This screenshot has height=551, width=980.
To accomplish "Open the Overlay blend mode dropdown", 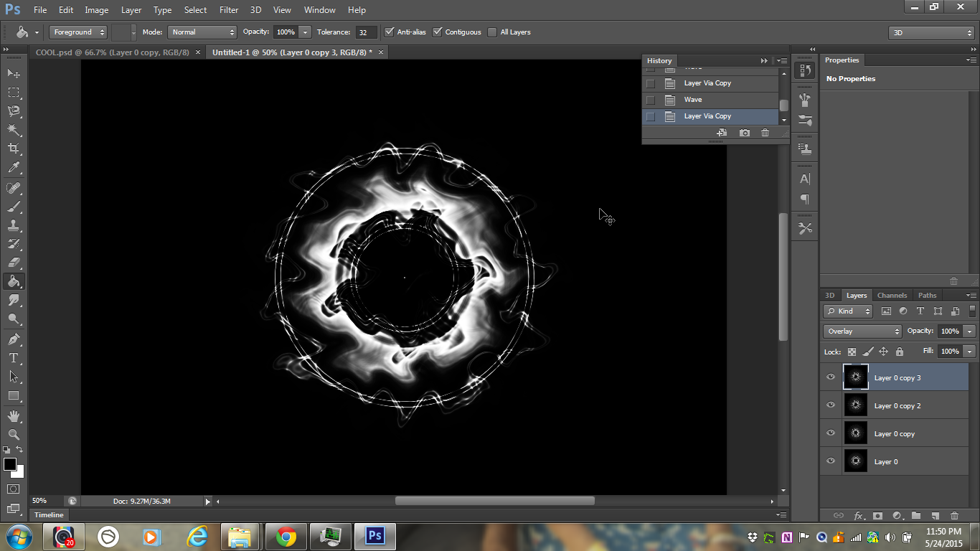I will [x=862, y=331].
